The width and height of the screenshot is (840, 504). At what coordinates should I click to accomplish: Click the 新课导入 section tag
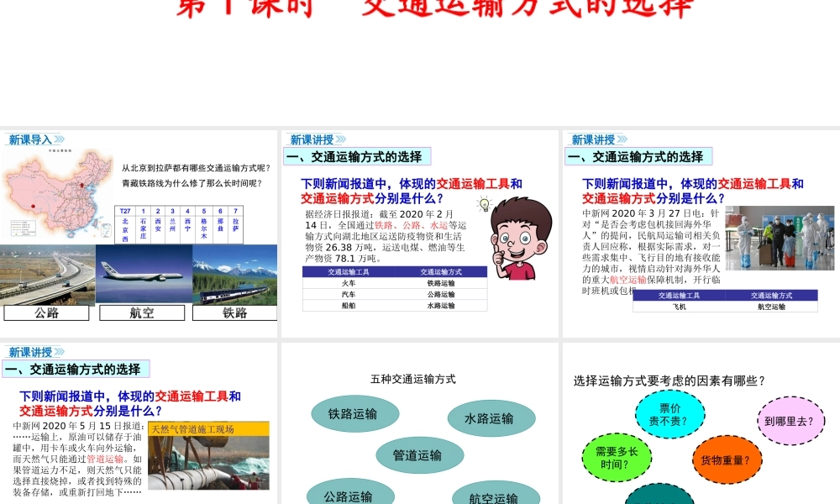(30, 139)
